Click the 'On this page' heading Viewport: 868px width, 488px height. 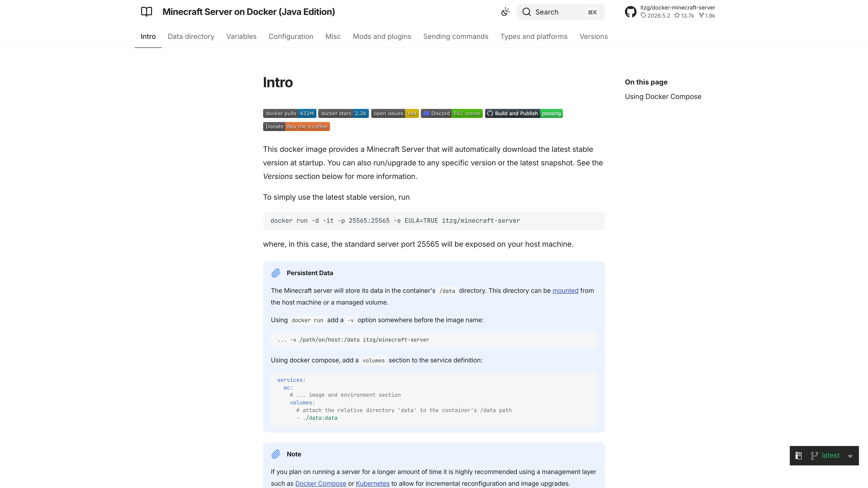tap(646, 82)
